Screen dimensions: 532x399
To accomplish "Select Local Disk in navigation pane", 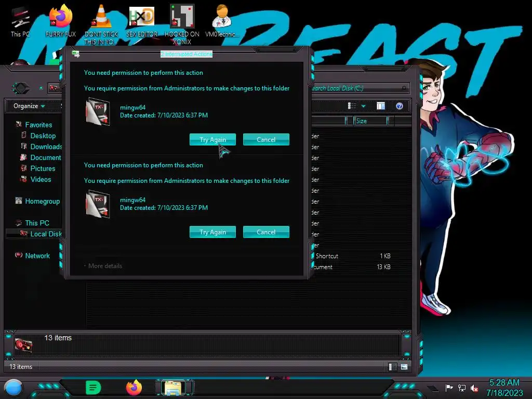I will coord(46,234).
